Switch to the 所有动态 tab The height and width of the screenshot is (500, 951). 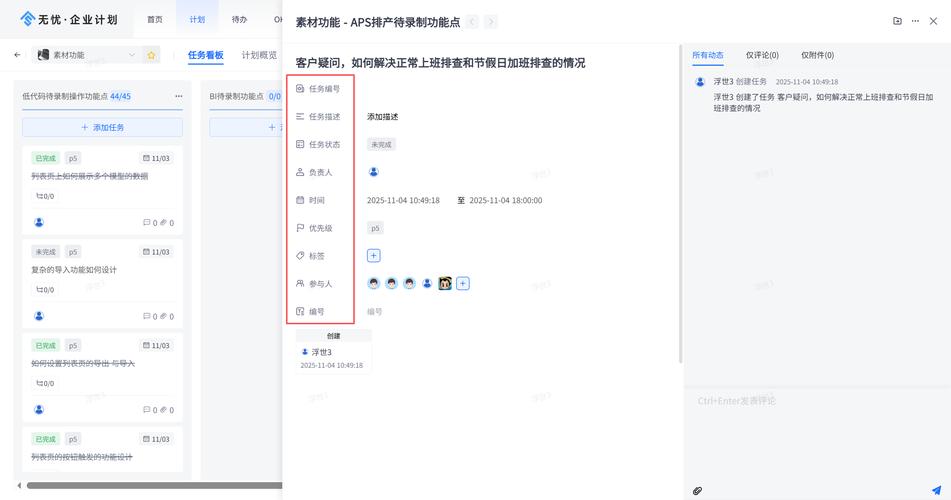pyautogui.click(x=707, y=55)
